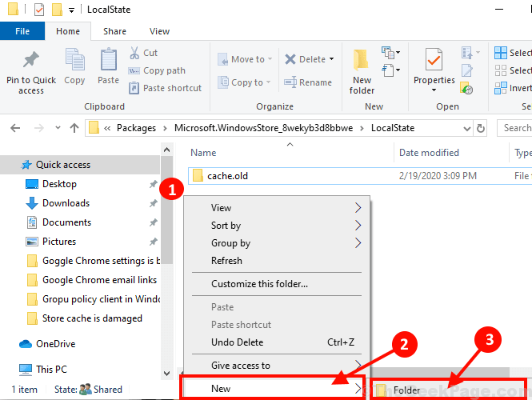The width and height of the screenshot is (532, 400).
Task: Sort by Date modified column header
Action: point(429,153)
